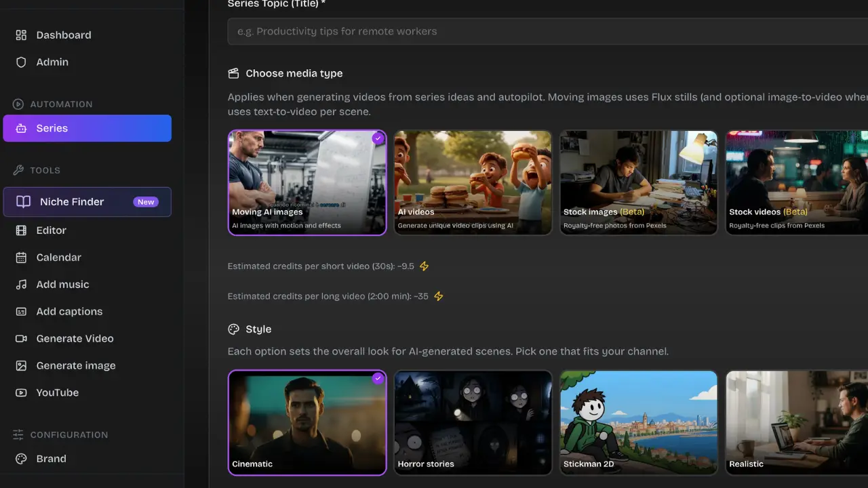Open the Calendar icon
The height and width of the screenshot is (488, 868).
tap(21, 258)
